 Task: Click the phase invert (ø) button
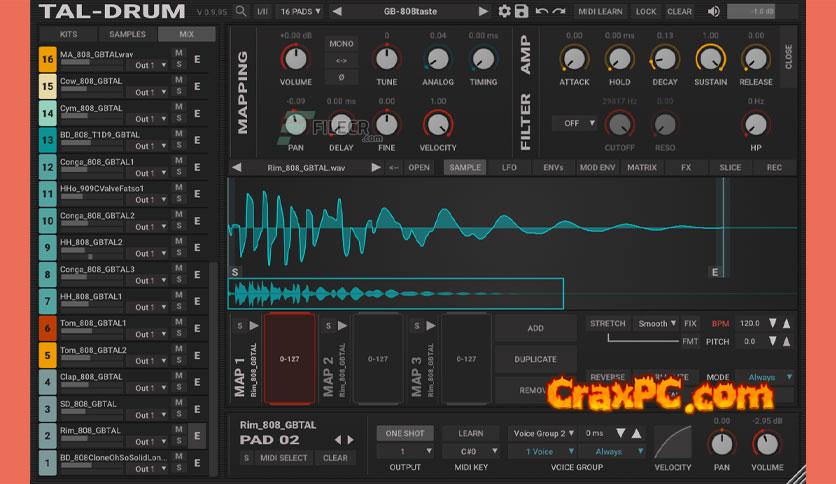(340, 76)
